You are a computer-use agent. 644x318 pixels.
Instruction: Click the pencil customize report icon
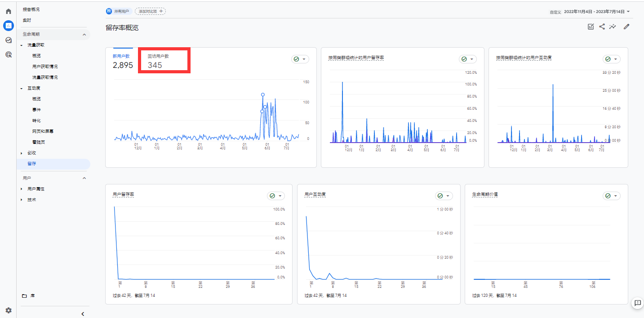coord(626,27)
